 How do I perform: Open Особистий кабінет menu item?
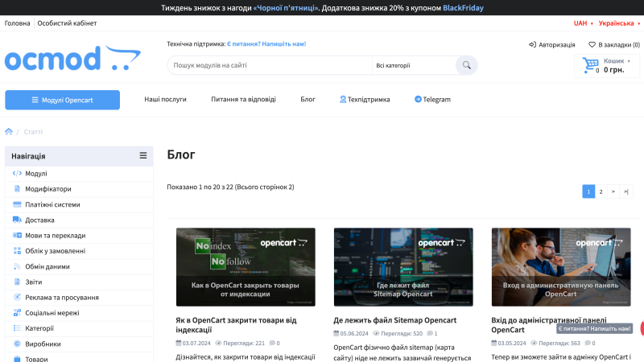click(67, 23)
